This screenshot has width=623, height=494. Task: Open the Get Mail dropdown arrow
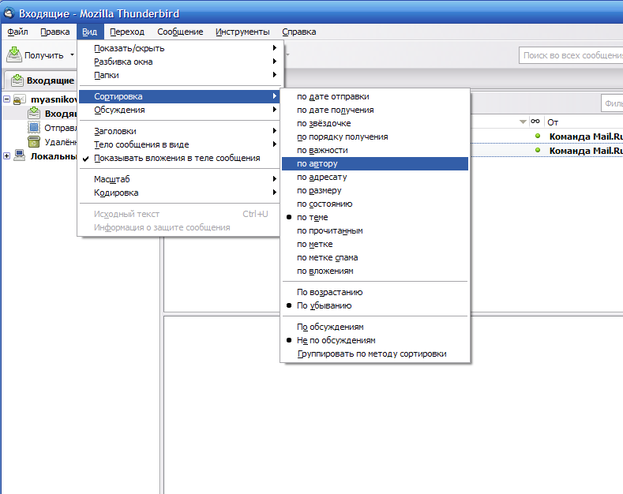72,55
